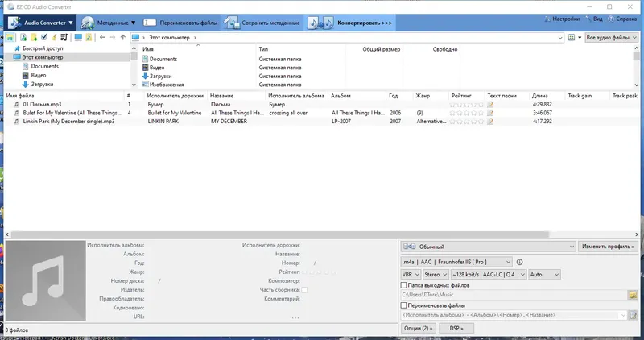Open the Stereo channels dropdown
The image size is (644, 340).
coord(436,274)
